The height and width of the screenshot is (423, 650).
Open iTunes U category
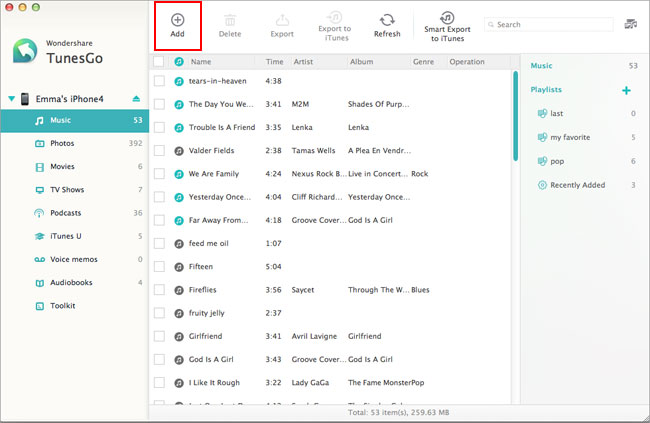[75, 236]
